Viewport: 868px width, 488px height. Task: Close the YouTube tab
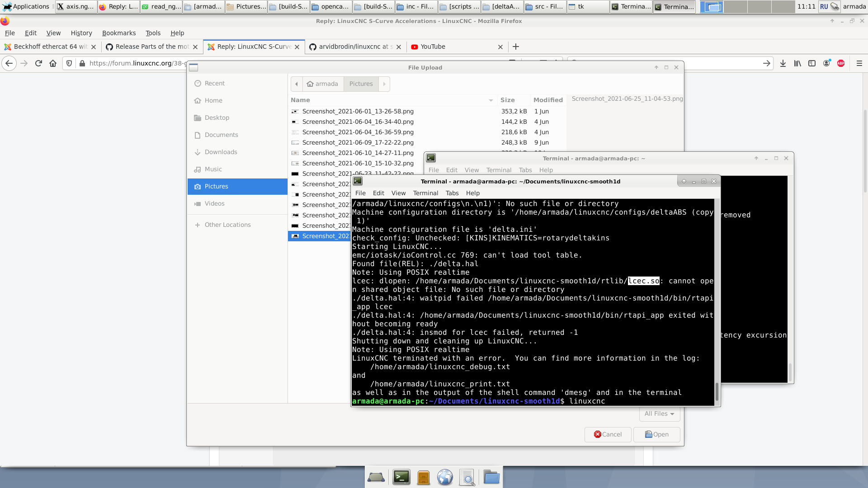500,47
